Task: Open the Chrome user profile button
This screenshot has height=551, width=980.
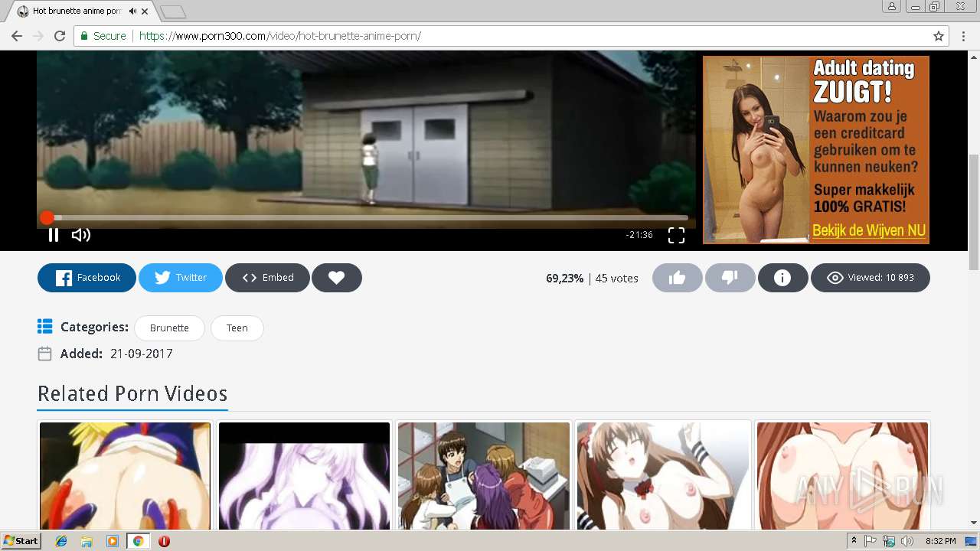Action: (x=892, y=7)
